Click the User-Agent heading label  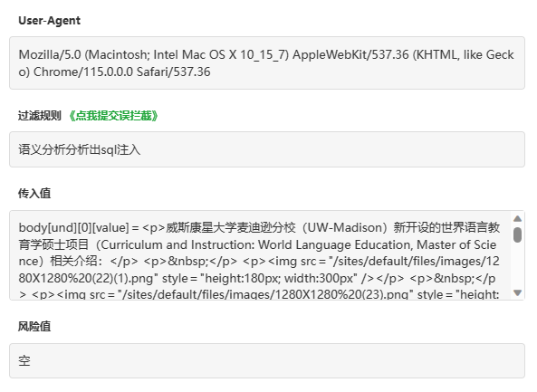49,21
